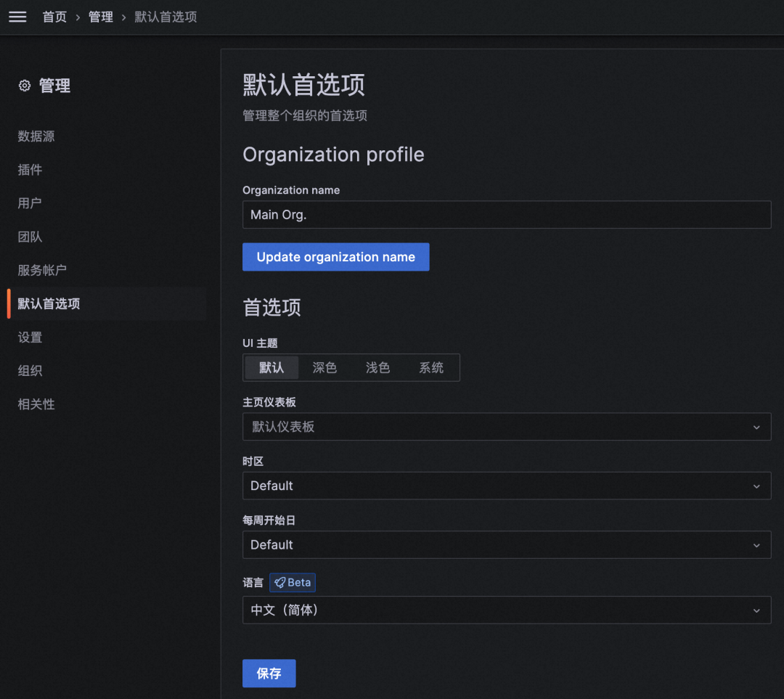This screenshot has width=784, height=699.
Task: Click the 首页 breadcrumb
Action: tap(54, 17)
